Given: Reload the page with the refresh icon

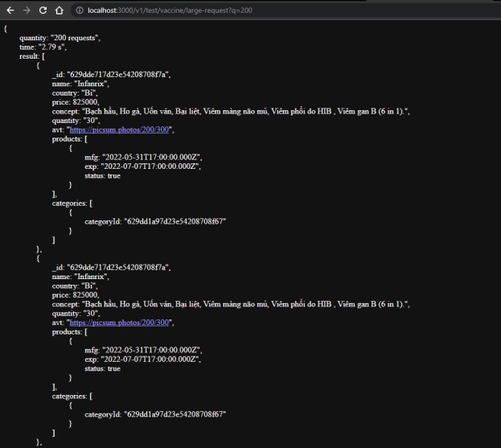Looking at the screenshot, I should (x=43, y=10).
